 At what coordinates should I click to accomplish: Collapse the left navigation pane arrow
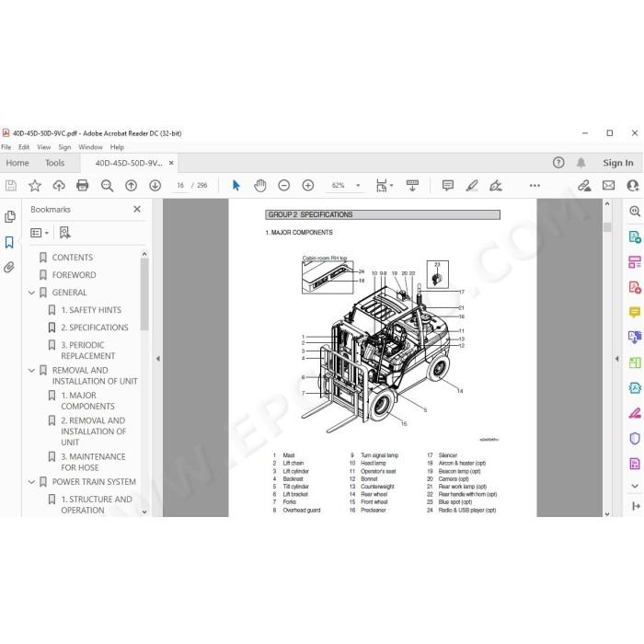(x=157, y=359)
